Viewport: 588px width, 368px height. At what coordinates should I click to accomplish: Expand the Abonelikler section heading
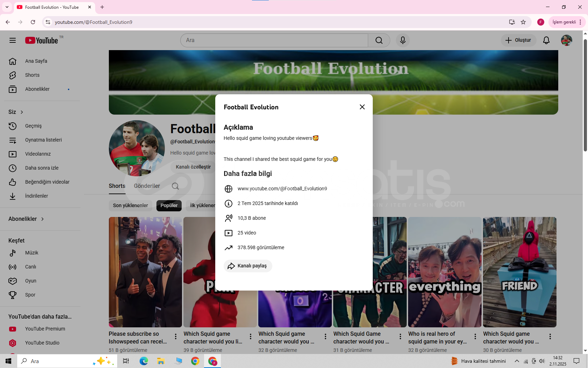tap(26, 219)
